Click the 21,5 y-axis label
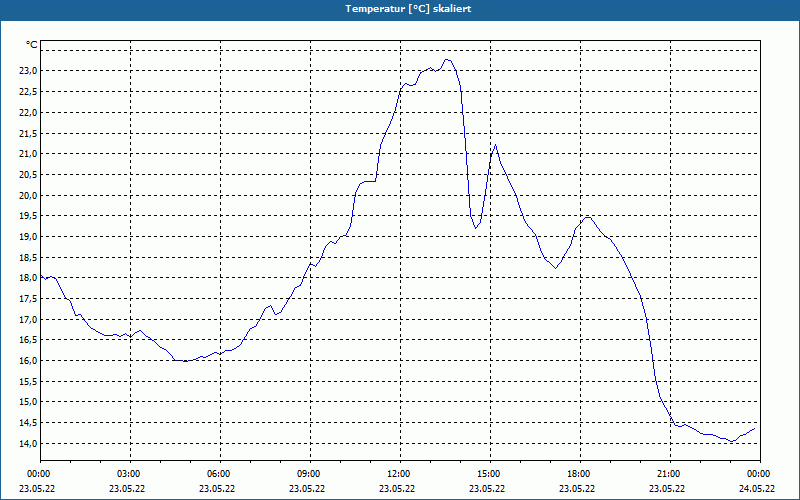Viewport: 800px width, 500px height. pos(28,134)
